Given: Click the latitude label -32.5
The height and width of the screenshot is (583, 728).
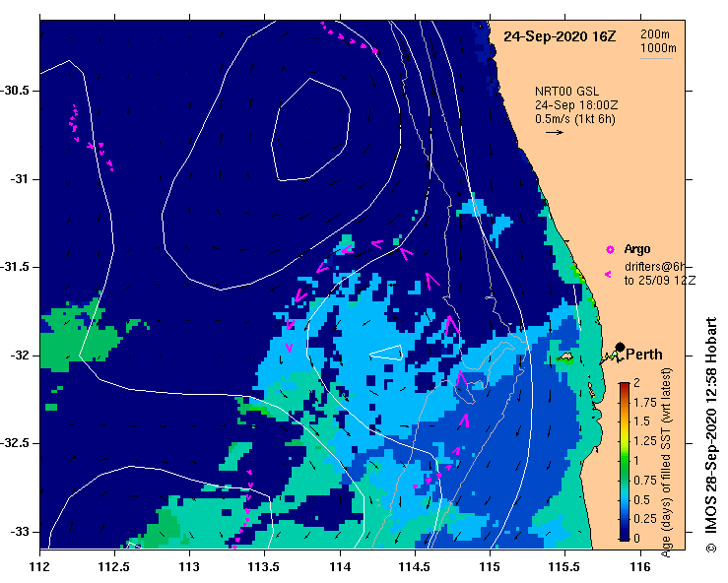Looking at the screenshot, I should pyautogui.click(x=15, y=443).
